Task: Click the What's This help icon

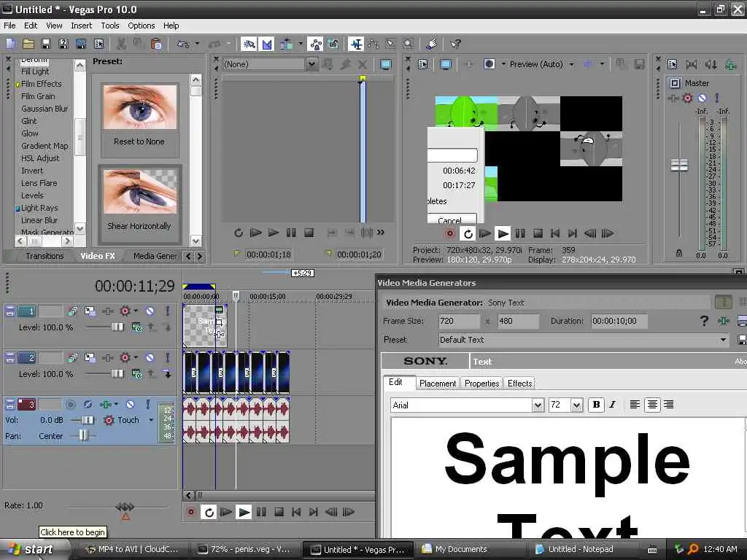Action: pos(455,44)
